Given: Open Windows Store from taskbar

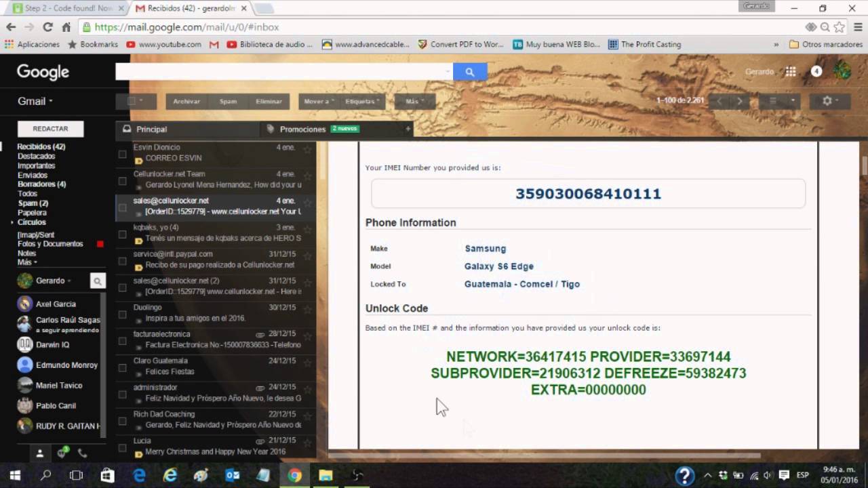Looking at the screenshot, I should [x=107, y=475].
